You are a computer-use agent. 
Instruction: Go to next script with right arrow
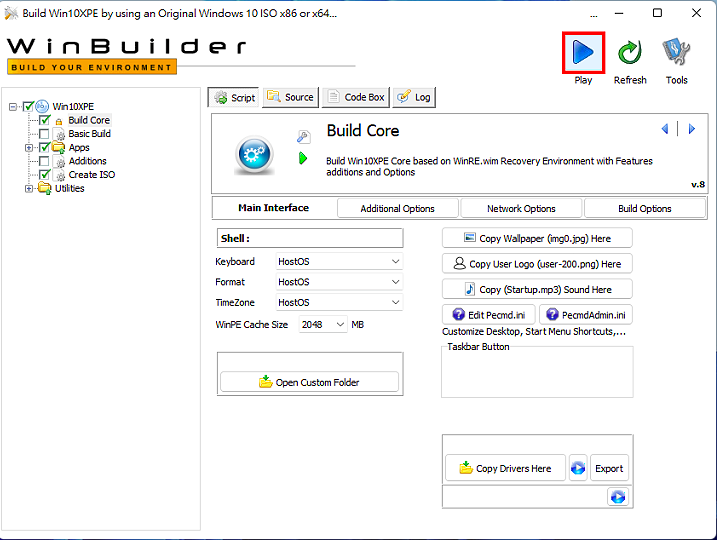(692, 129)
